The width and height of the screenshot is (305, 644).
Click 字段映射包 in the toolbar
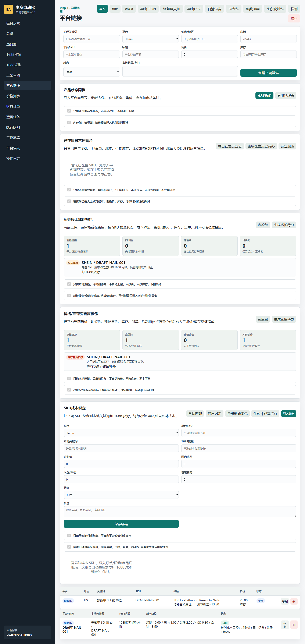pyautogui.click(x=275, y=9)
